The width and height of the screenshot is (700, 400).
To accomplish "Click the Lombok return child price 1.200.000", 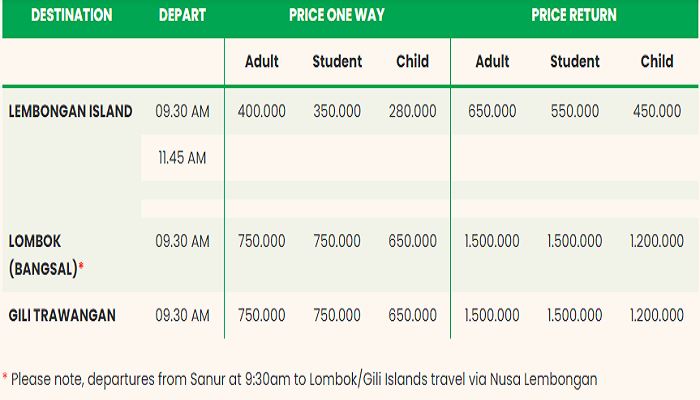I will tap(657, 241).
